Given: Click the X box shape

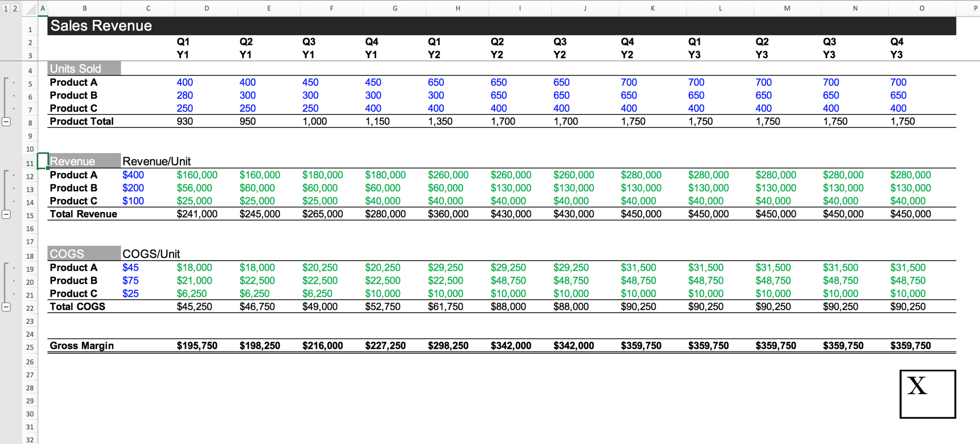Looking at the screenshot, I should click(x=927, y=394).
